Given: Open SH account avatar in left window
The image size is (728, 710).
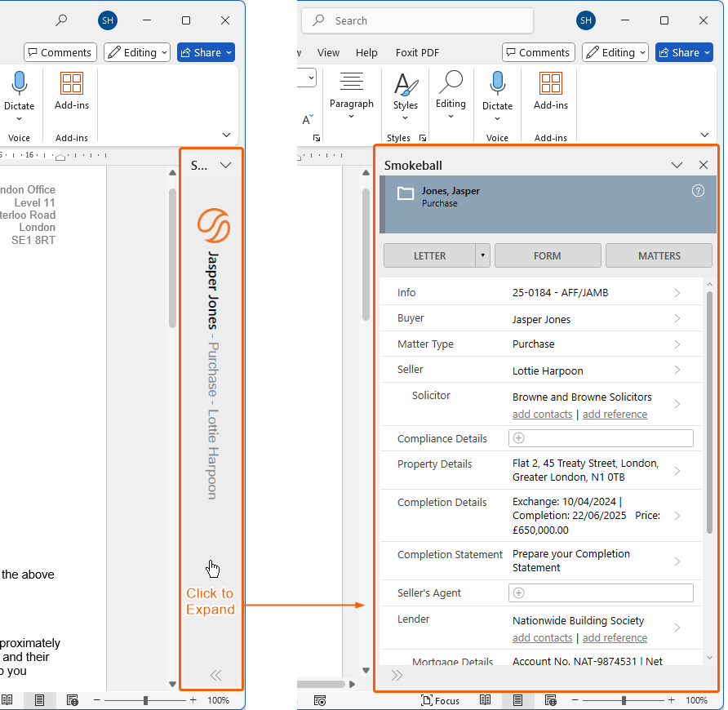Looking at the screenshot, I should click(x=108, y=20).
